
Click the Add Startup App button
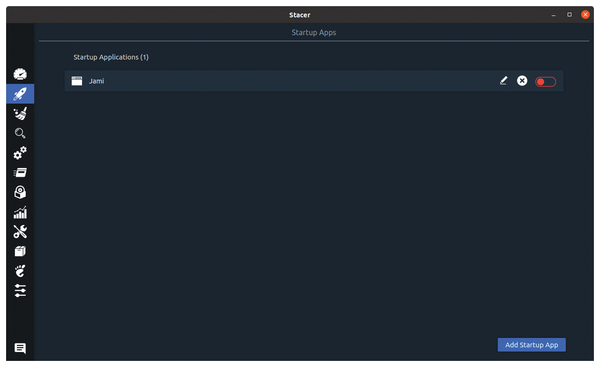[532, 345]
